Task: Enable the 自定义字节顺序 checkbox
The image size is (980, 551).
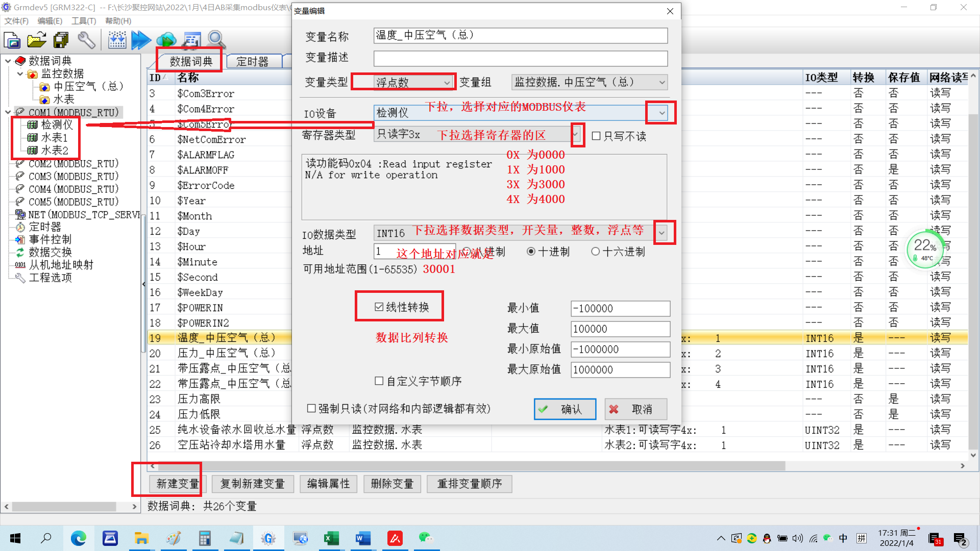Action: (x=379, y=381)
